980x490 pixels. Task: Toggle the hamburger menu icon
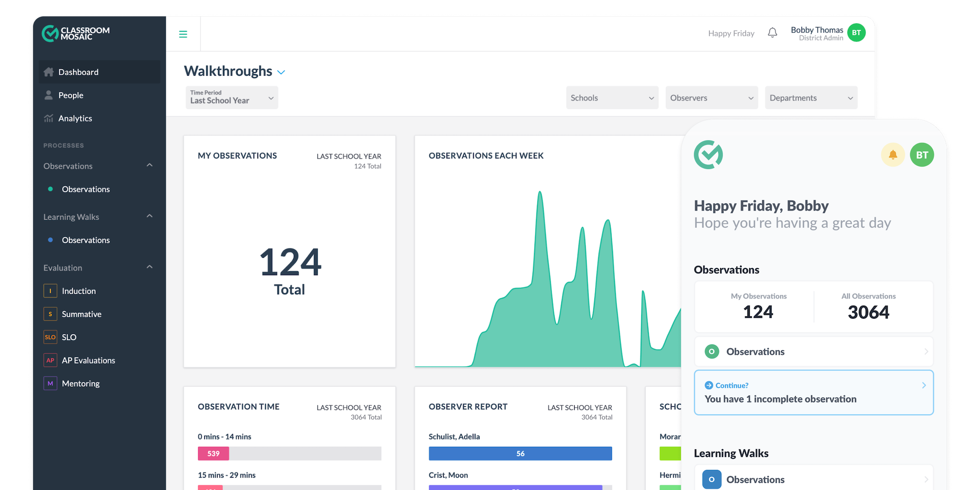(x=183, y=34)
